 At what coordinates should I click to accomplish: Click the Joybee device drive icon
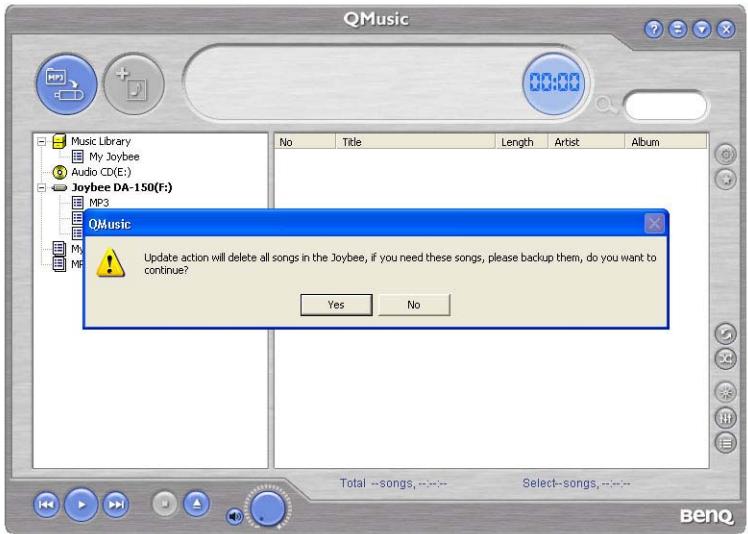coord(59,188)
